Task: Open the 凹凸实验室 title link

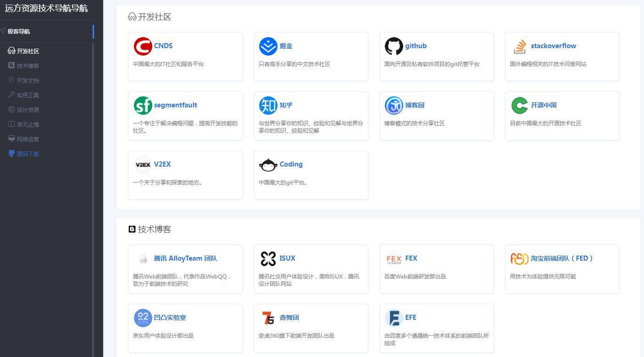Action: click(170, 318)
